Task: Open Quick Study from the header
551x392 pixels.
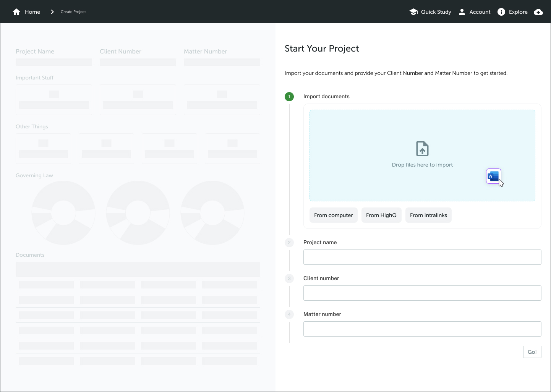Action: [x=436, y=12]
